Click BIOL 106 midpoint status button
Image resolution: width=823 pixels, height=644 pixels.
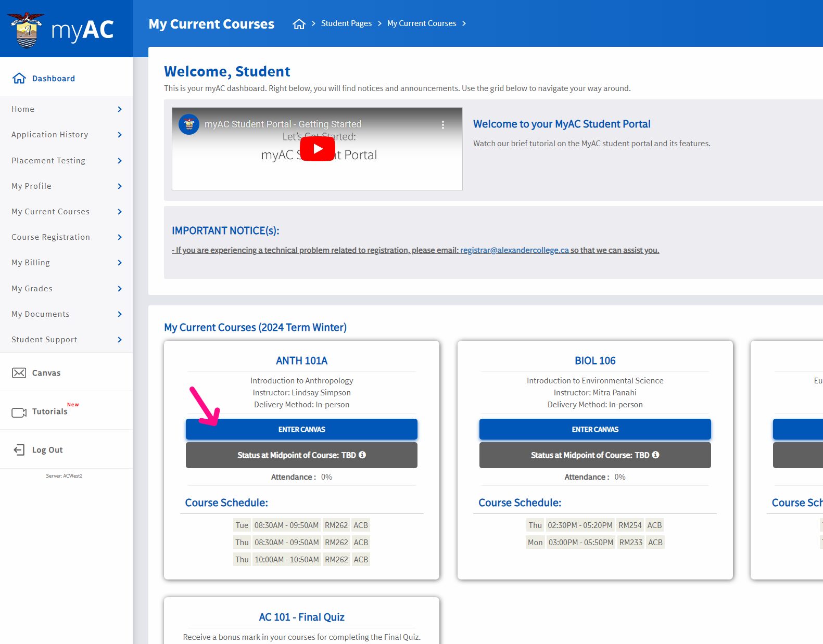pyautogui.click(x=595, y=455)
